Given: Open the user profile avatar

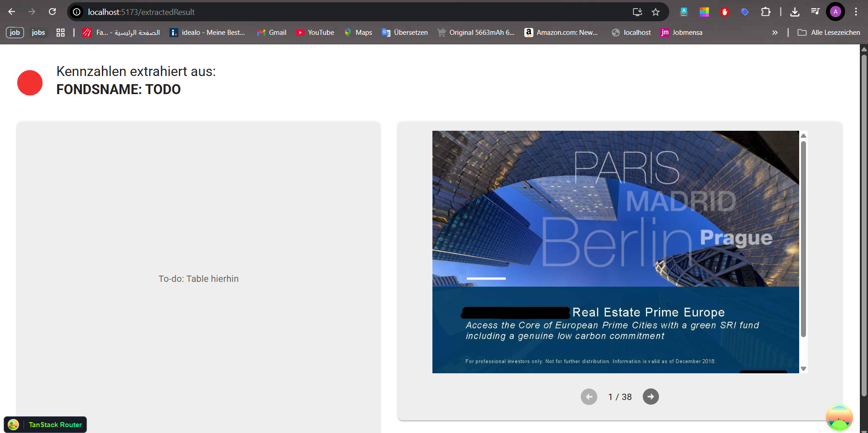Looking at the screenshot, I should tap(835, 12).
